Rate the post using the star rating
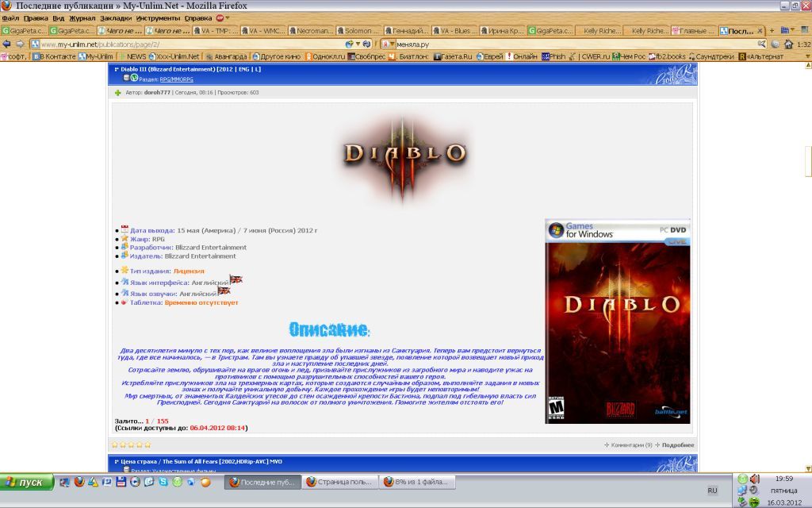This screenshot has height=508, width=812. (131, 444)
